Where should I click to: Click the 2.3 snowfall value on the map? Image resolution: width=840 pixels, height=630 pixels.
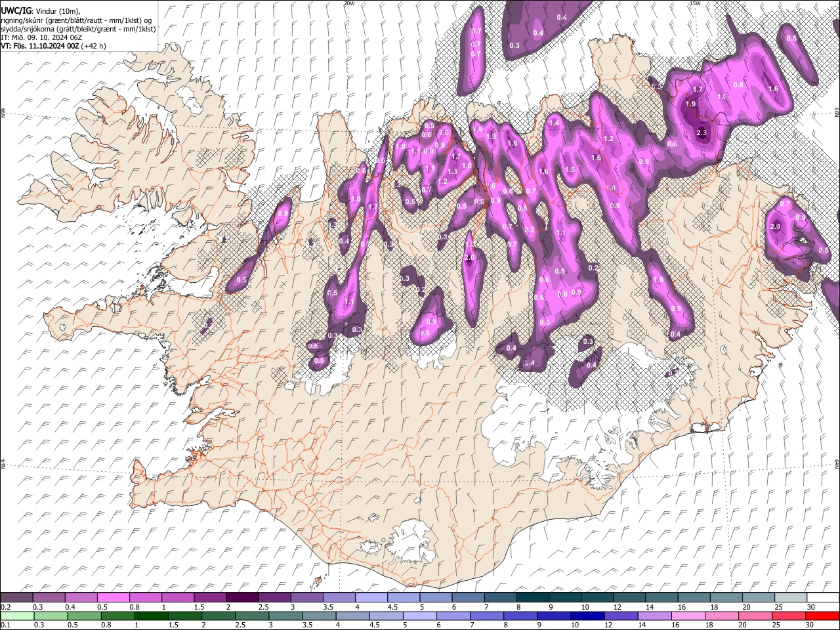tap(702, 133)
